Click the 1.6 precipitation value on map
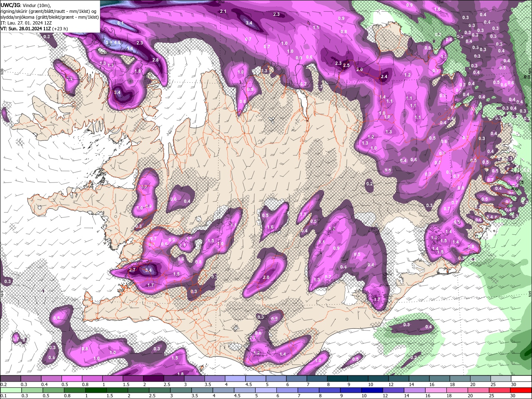 click(x=270, y=227)
